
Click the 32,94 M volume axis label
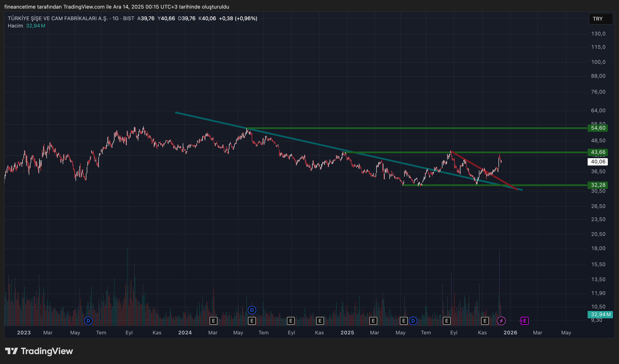600,314
